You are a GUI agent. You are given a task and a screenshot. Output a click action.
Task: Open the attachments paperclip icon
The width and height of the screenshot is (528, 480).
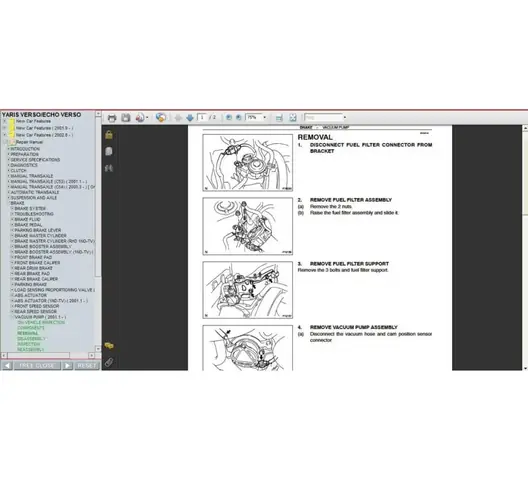[x=108, y=362]
